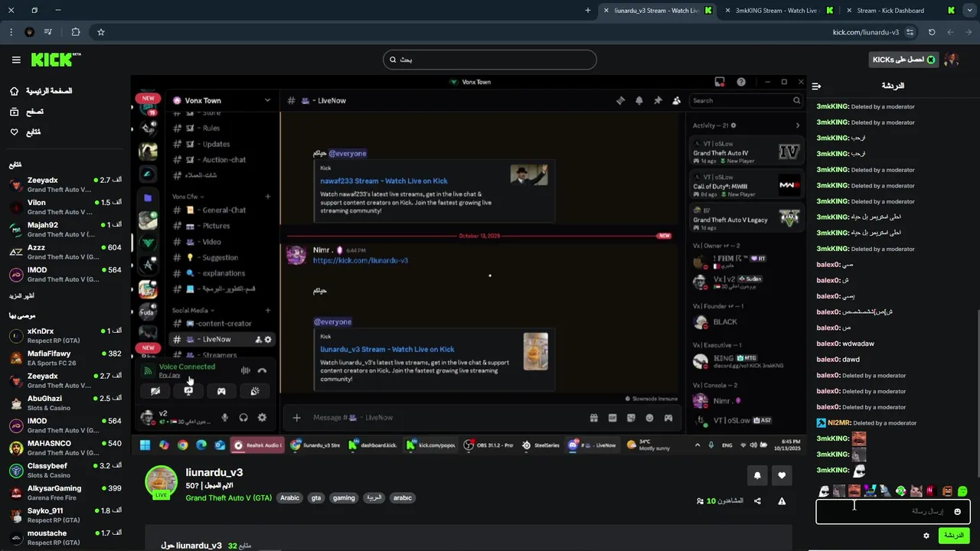The height and width of the screenshot is (551, 980).
Task: Click the Kick search field
Action: pyautogui.click(x=490, y=60)
